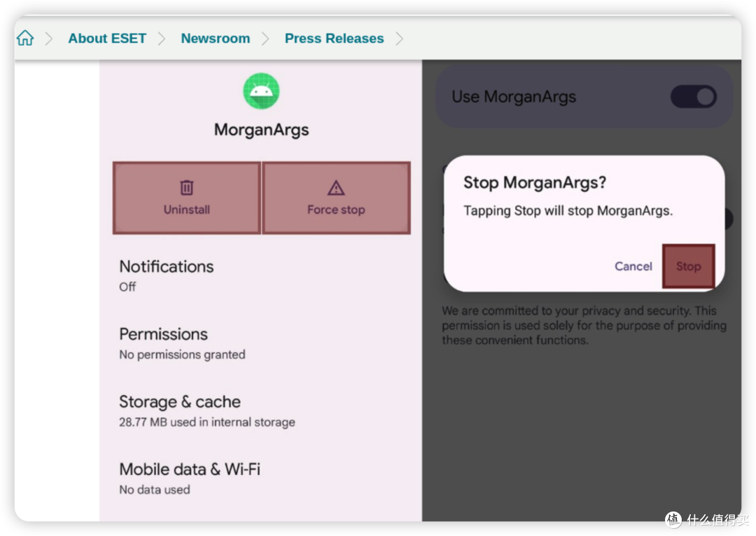Click the chevron after About ESET
756x536 pixels.
pos(162,39)
